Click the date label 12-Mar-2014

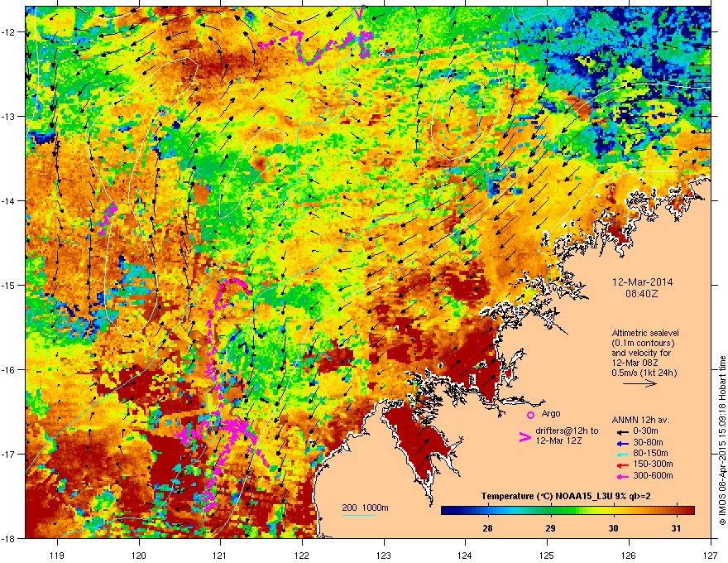(x=643, y=282)
